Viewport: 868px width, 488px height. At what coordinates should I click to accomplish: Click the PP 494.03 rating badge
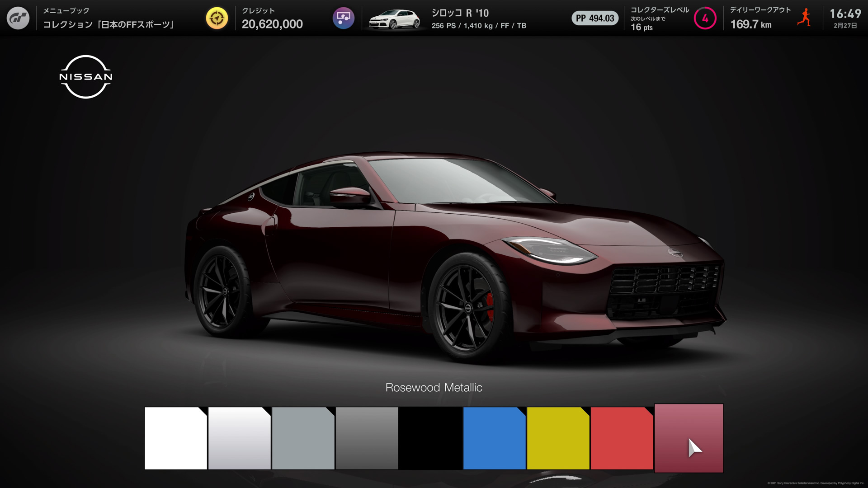[595, 19]
